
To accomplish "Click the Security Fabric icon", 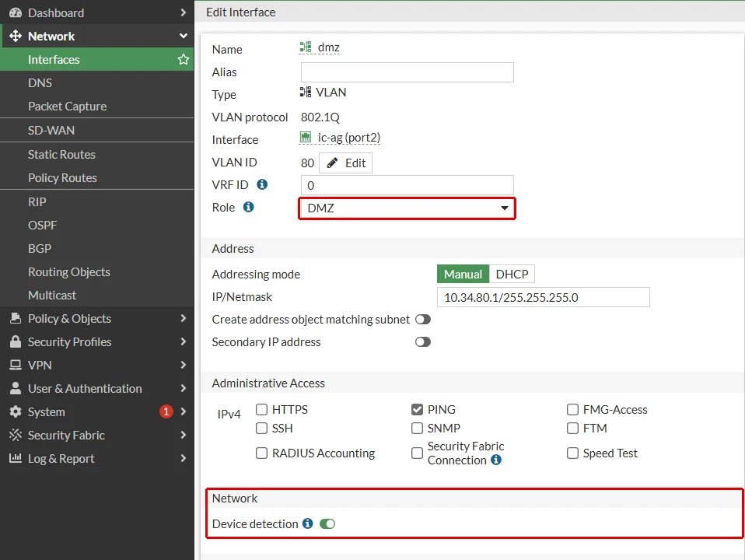I will (16, 435).
